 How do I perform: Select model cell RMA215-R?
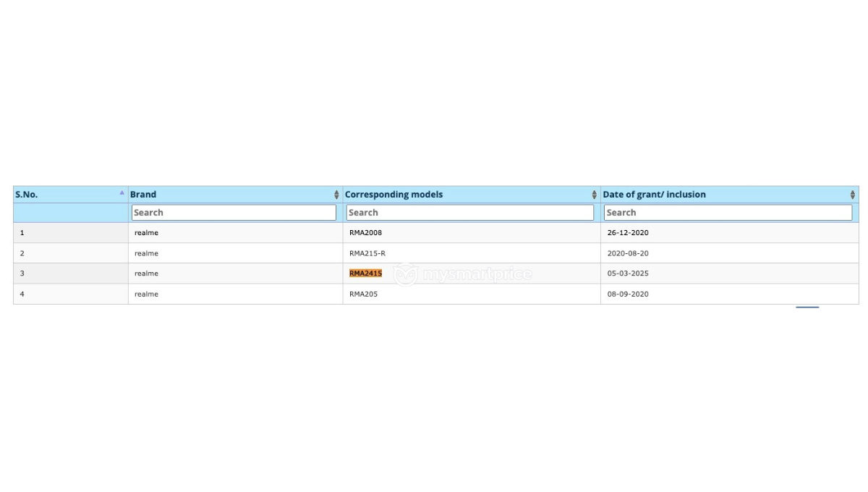coord(367,253)
